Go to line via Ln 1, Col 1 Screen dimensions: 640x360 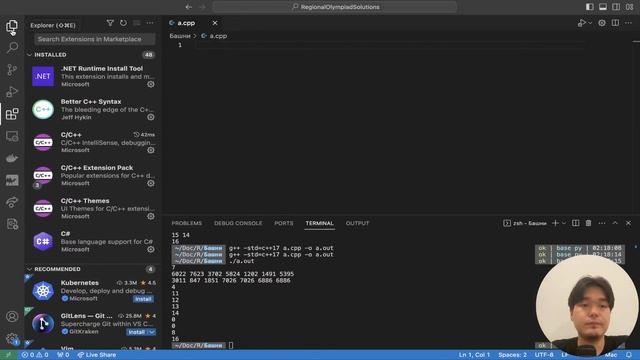tap(474, 355)
